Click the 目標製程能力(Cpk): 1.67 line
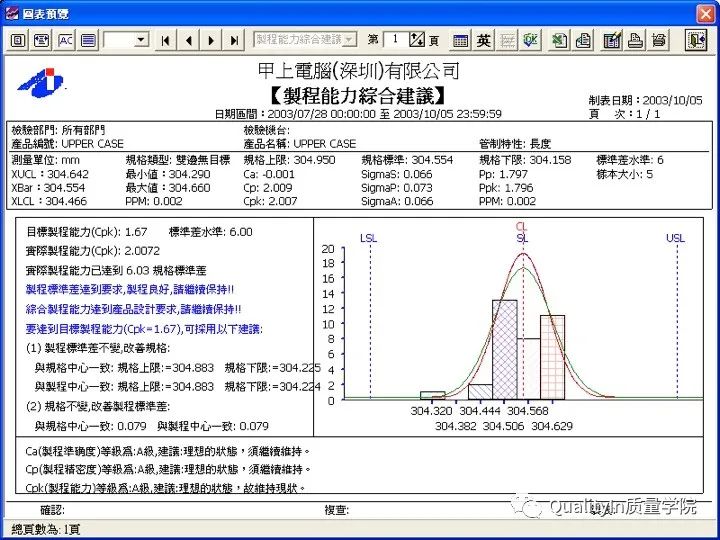This screenshot has width=720, height=540. 86,232
